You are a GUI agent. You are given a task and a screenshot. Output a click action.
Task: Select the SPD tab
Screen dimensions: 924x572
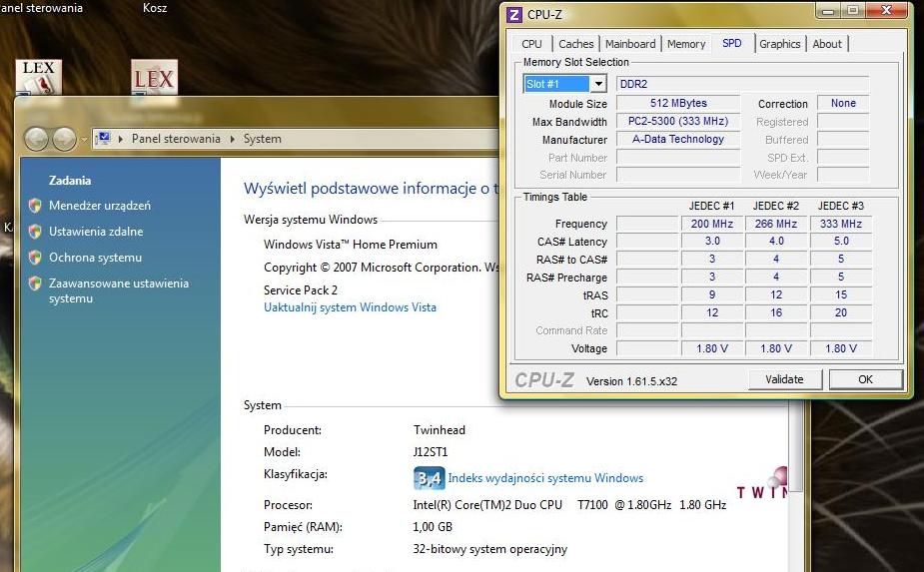pyautogui.click(x=732, y=44)
